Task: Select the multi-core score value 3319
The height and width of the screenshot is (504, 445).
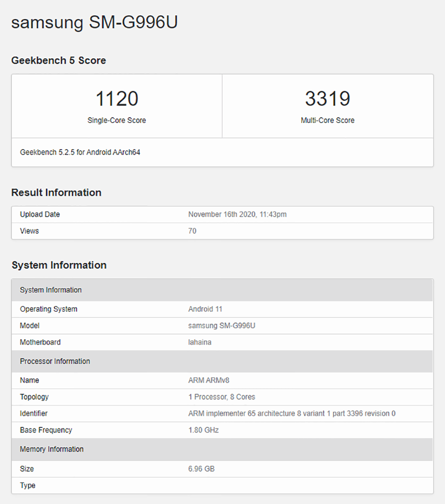Action: [x=327, y=98]
